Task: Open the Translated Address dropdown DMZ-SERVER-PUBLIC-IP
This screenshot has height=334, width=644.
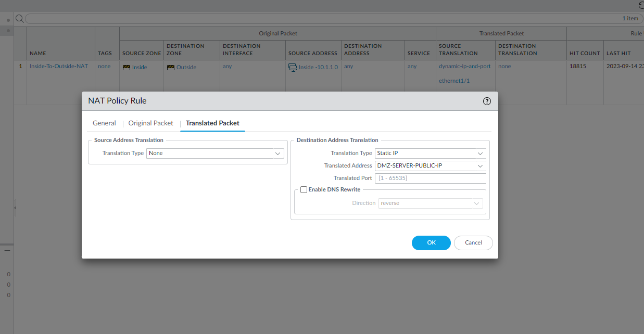Action: (x=431, y=165)
